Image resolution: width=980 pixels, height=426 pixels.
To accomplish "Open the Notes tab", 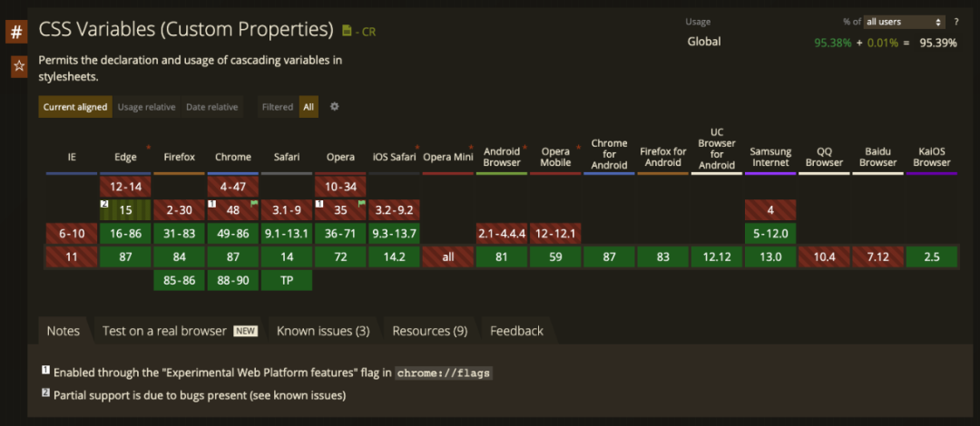I will [64, 331].
